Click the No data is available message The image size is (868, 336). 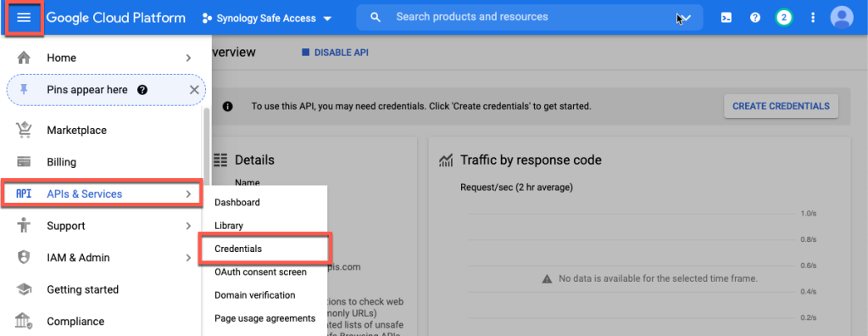658,278
